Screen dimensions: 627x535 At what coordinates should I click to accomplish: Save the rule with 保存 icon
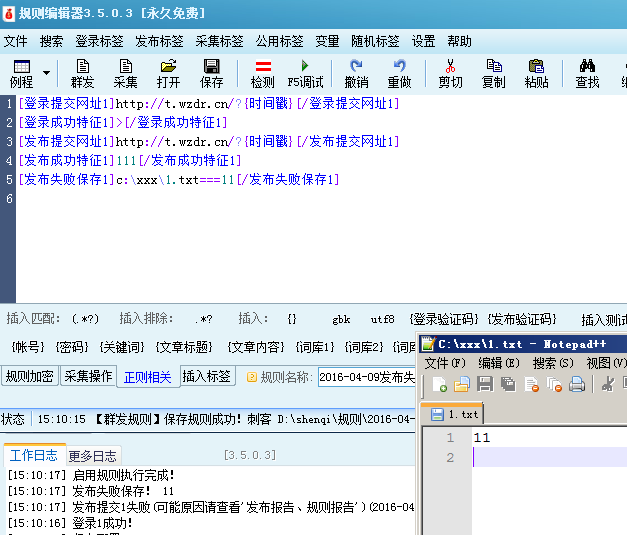pyautogui.click(x=212, y=74)
